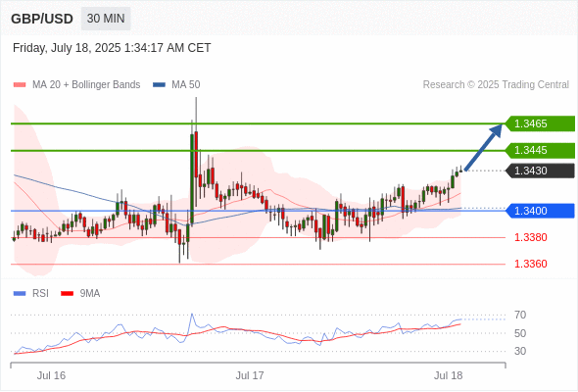Click the blue upward trend arrow
This screenshot has width=578, height=392.
coord(483,147)
